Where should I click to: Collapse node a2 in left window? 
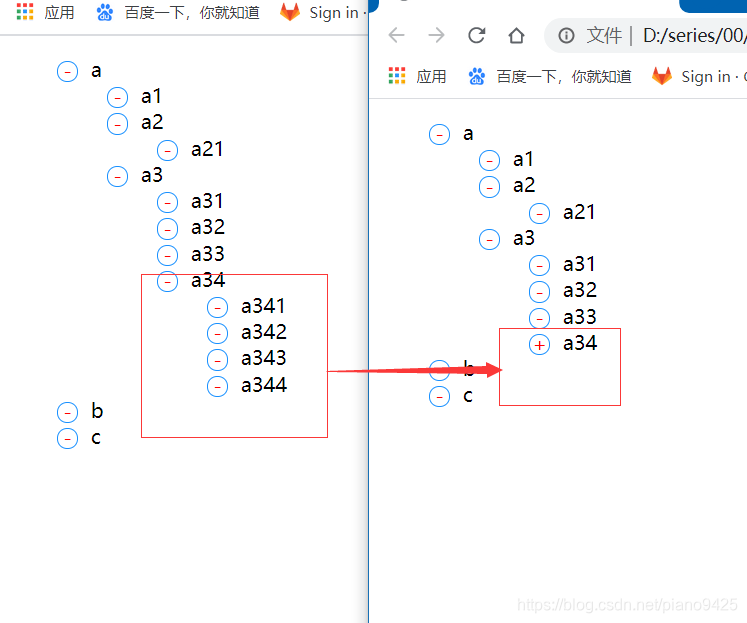(117, 124)
